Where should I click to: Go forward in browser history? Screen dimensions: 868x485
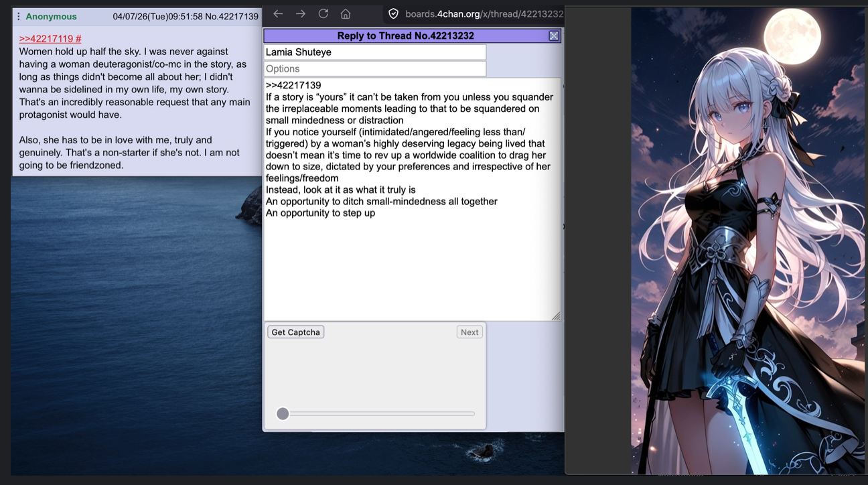tap(301, 14)
